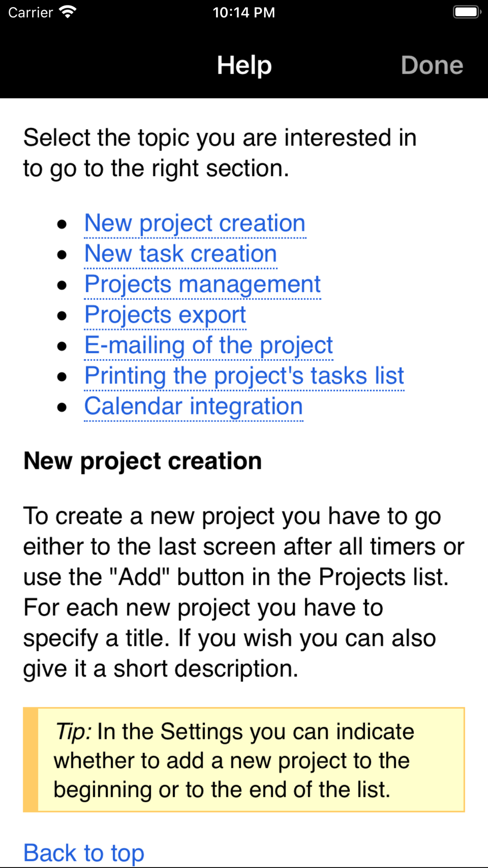Click the paragraph starting 'To create a new project'

point(244,592)
